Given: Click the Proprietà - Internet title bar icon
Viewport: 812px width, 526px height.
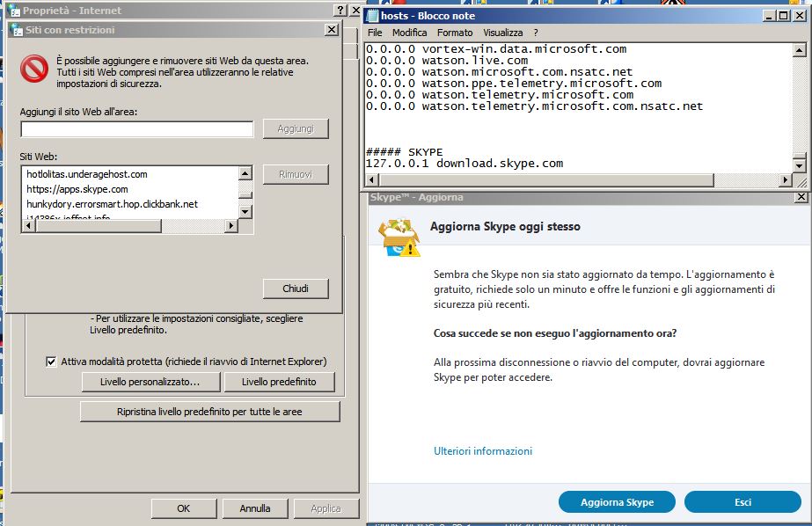Looking at the screenshot, I should coord(14,11).
